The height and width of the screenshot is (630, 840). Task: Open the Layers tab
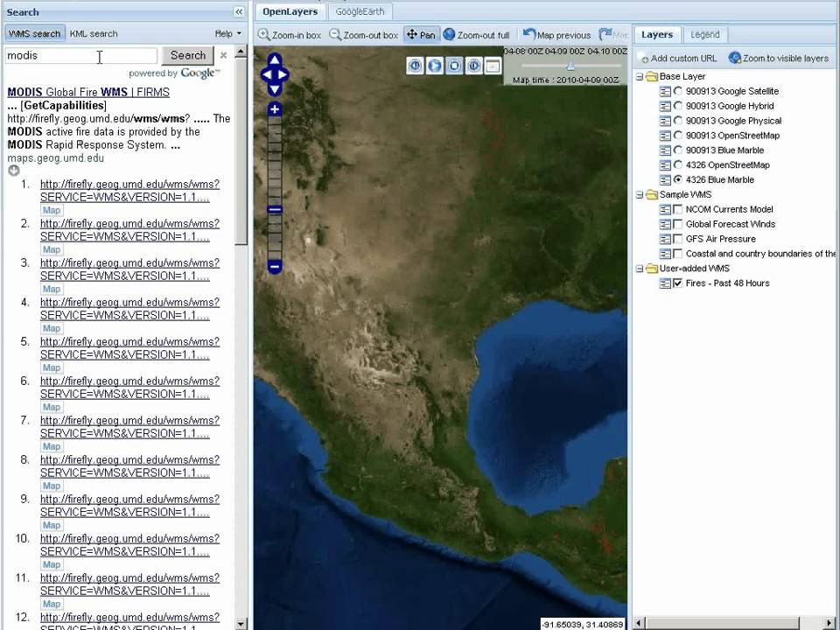pos(657,35)
